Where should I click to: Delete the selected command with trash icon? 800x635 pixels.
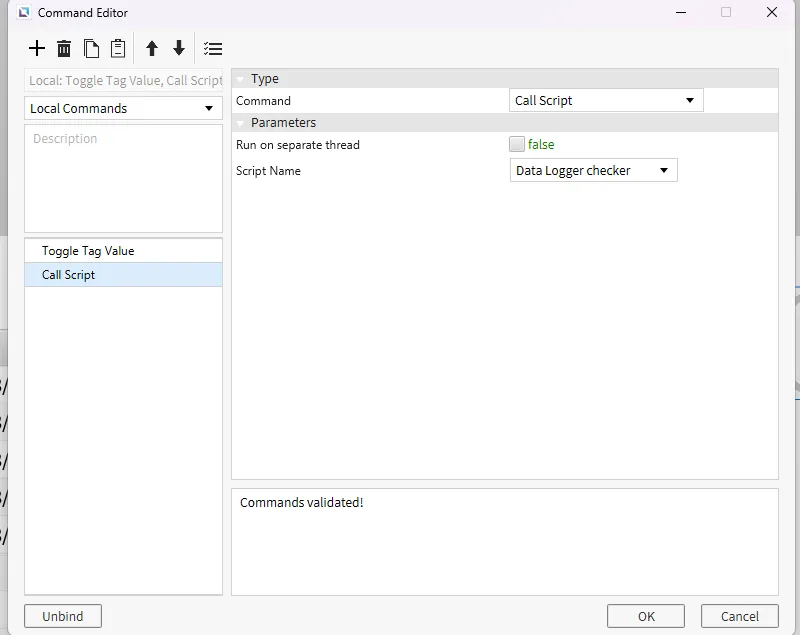click(64, 48)
